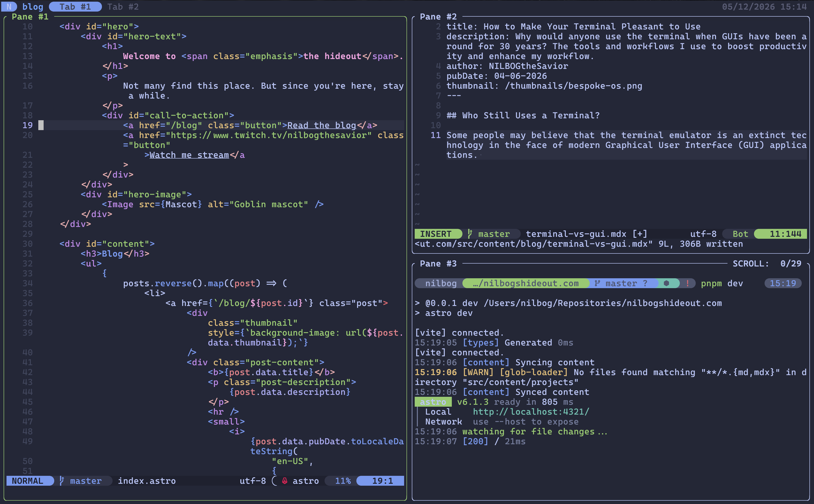Click the git branch icon in the shell prompt
The height and width of the screenshot is (504, 814).
coord(597,283)
